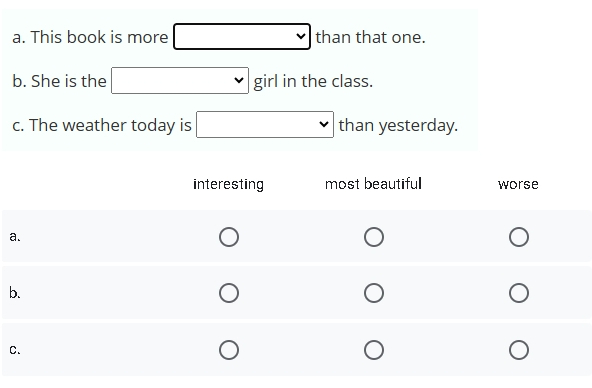
Task: Click text 'girl in the class.'
Action: click(313, 81)
